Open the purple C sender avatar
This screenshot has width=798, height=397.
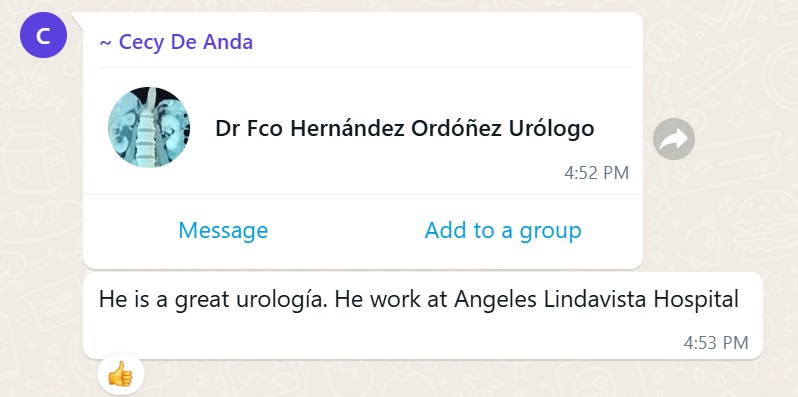[43, 36]
